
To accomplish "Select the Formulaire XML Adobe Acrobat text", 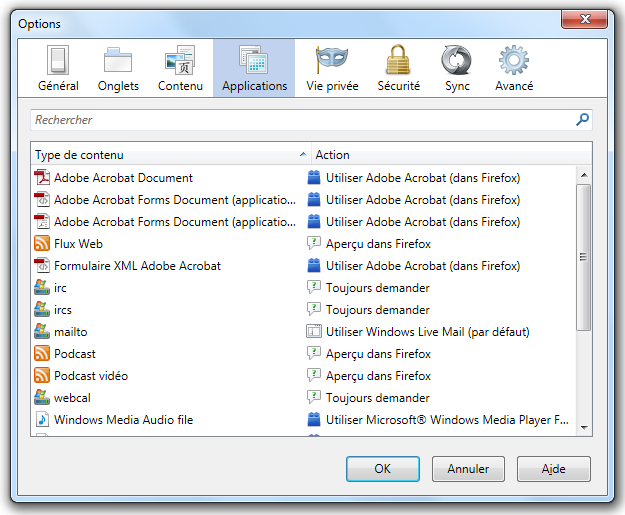I will point(137,265).
